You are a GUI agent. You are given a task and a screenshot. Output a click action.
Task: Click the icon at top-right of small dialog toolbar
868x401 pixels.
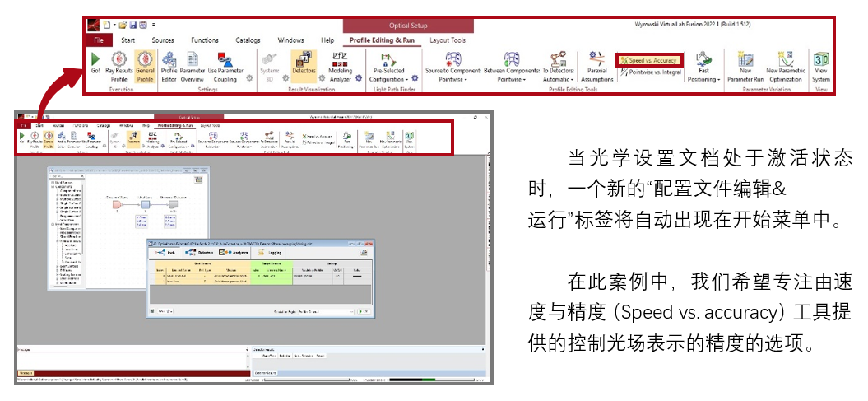pyautogui.click(x=364, y=253)
